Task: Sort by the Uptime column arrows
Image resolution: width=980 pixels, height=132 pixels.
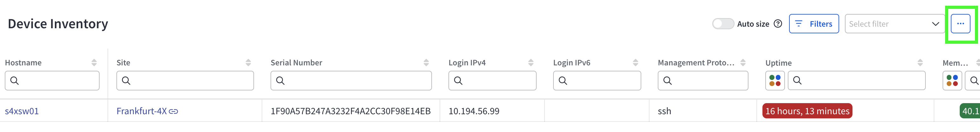Action: 920,63
